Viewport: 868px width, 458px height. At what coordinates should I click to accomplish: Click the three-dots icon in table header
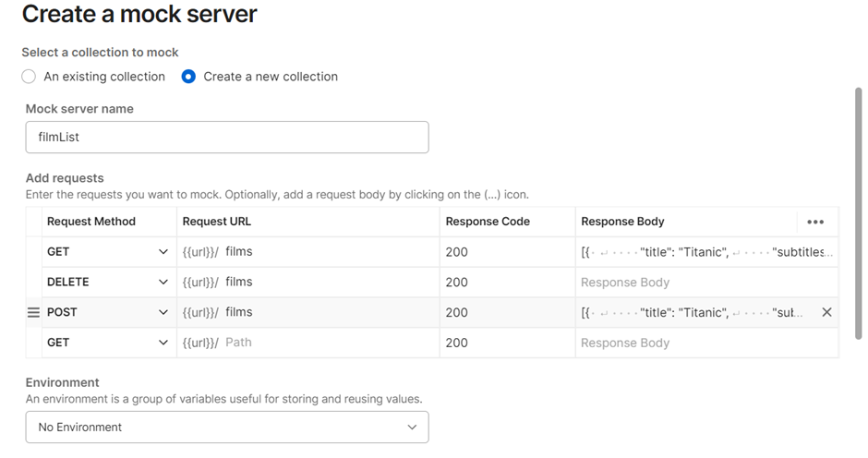[814, 222]
